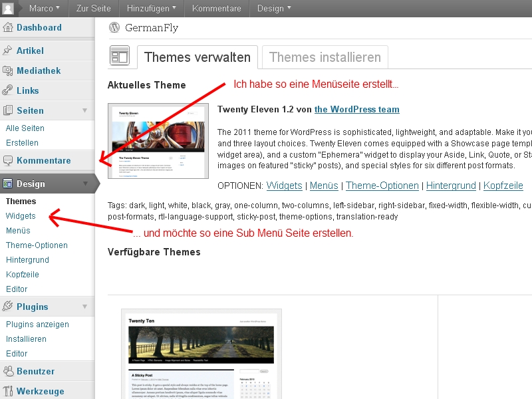Open the Hinzufügen dropdown in top bar
Image resolution: width=532 pixels, height=399 pixels.
(x=152, y=9)
